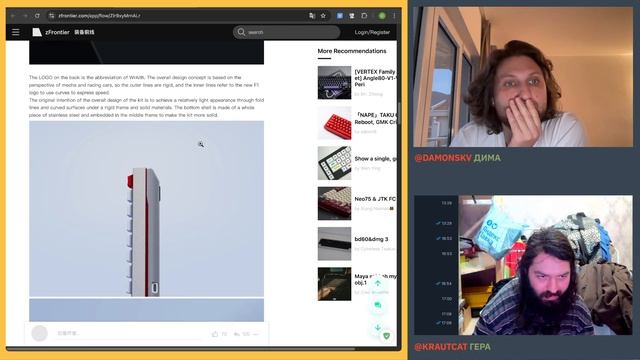Click the More Recommendations heading
Image resolution: width=640 pixels, height=360 pixels.
(352, 51)
